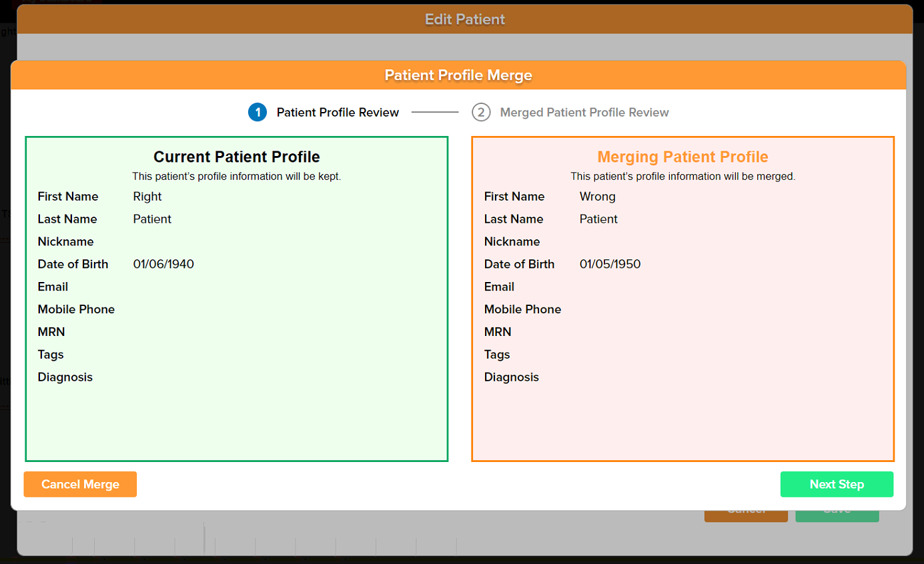Click MRN label in merging profile
The height and width of the screenshot is (564, 924).
(x=498, y=332)
